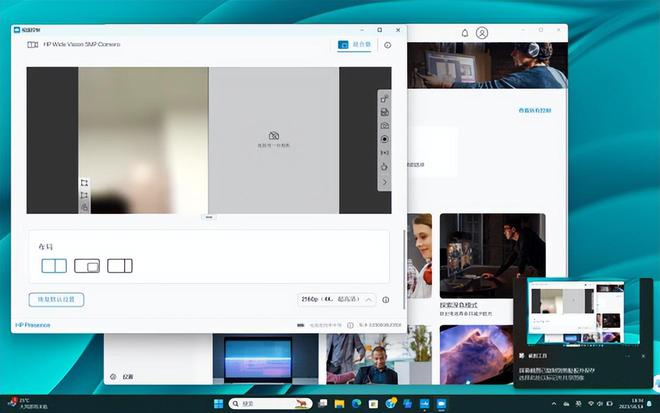Click the vertical scrollbar of the camera window
This screenshot has width=660, height=413.
405,269
